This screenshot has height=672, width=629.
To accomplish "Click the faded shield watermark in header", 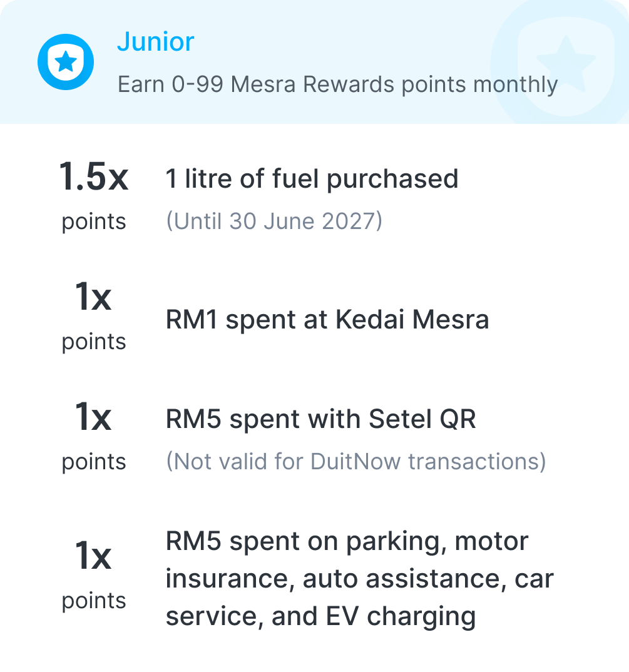I will [x=566, y=63].
